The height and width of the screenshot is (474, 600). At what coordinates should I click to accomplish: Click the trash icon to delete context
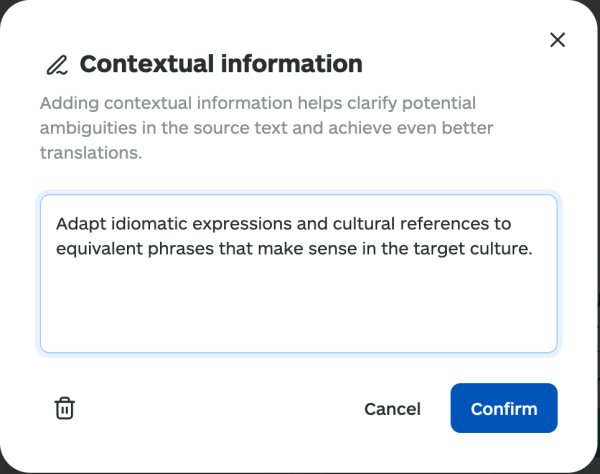64,408
